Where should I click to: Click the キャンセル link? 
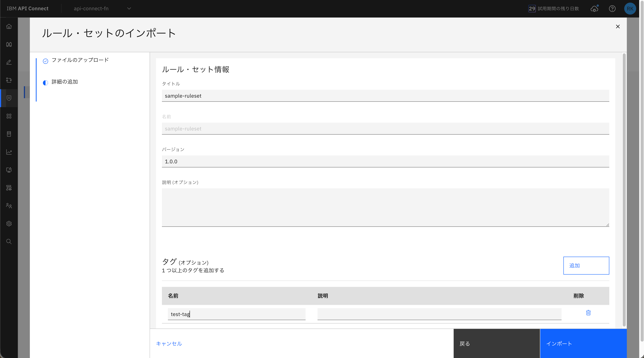point(169,343)
